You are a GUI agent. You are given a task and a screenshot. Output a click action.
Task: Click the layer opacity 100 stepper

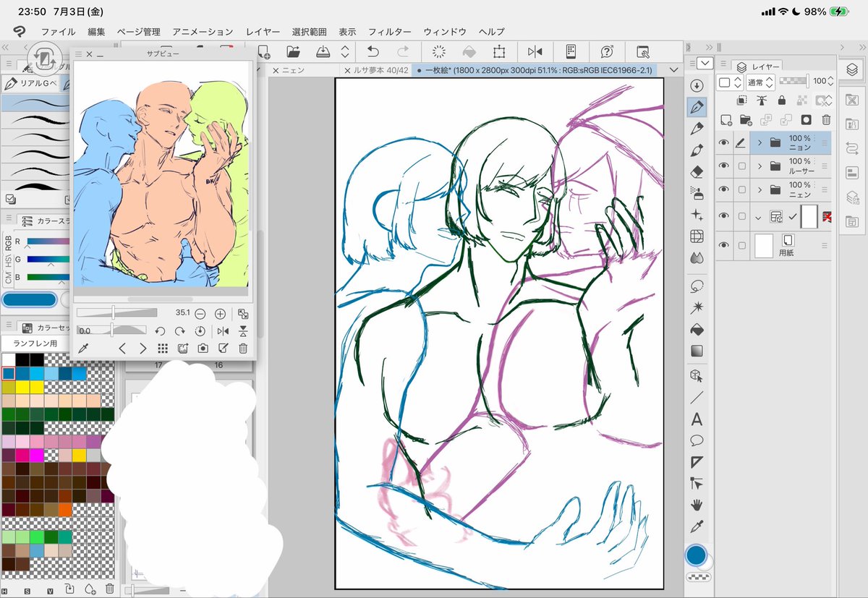(832, 82)
